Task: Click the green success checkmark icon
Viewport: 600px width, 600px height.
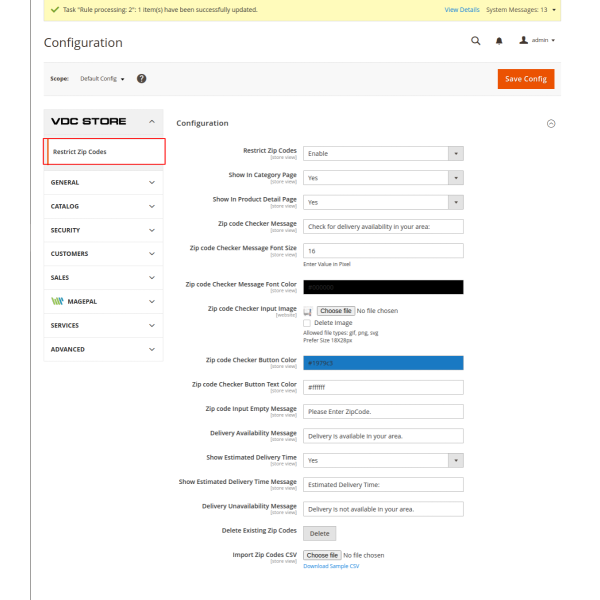Action: pyautogui.click(x=53, y=9)
